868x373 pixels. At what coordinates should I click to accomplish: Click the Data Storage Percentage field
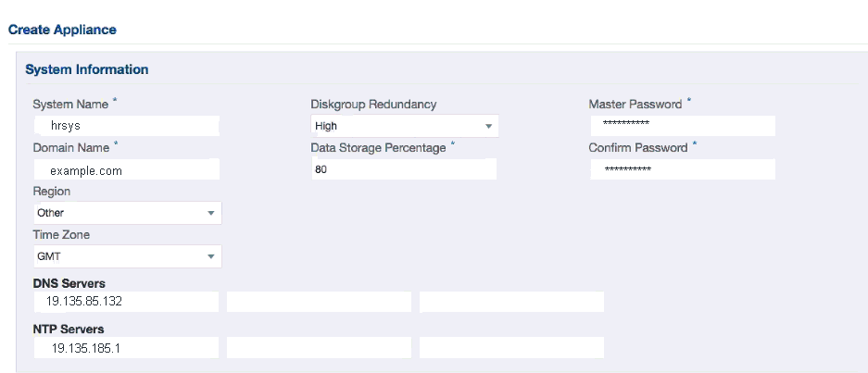coord(404,169)
